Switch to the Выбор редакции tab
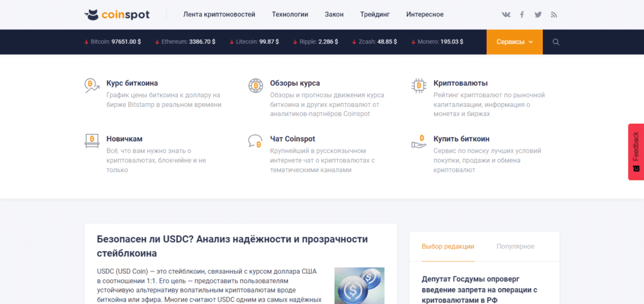The width and height of the screenshot is (644, 304). (448, 247)
